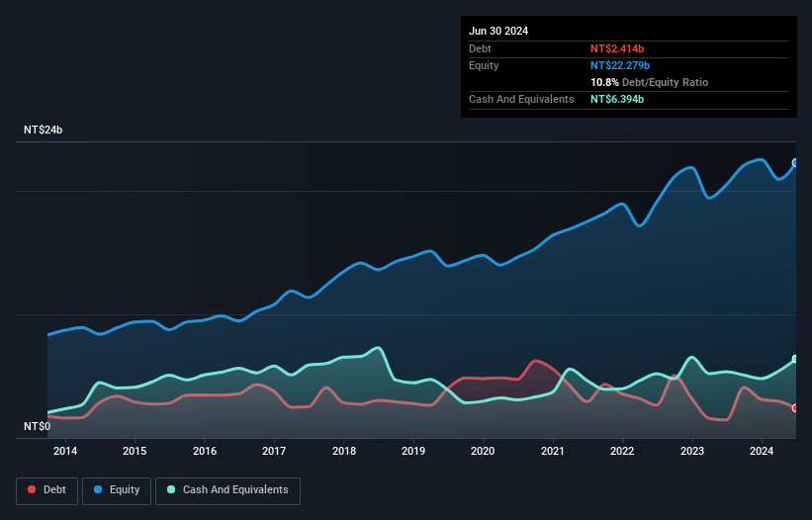Select the 2017 x-axis label
Image resolution: width=812 pixels, height=520 pixels.
point(274,451)
